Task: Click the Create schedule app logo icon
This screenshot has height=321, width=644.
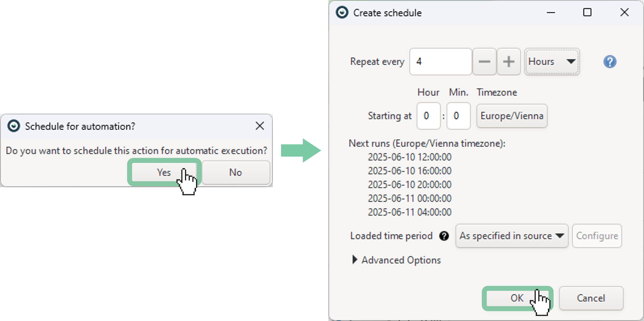Action: [342, 12]
